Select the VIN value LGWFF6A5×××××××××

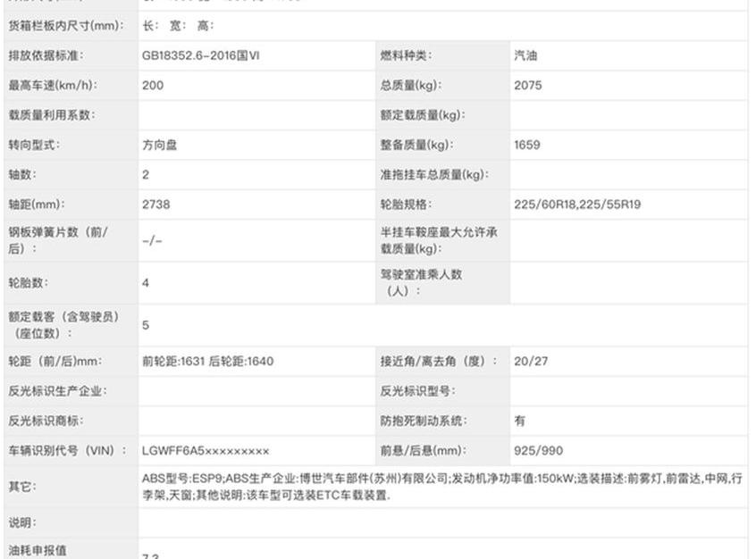tap(206, 451)
